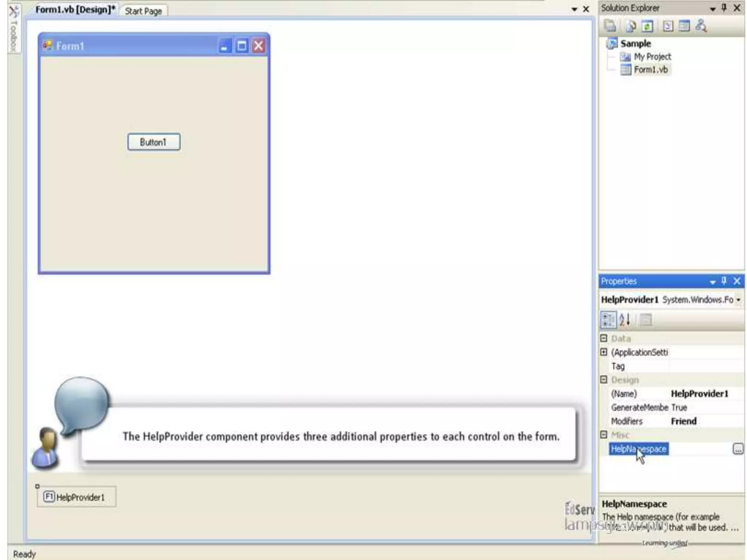This screenshot has width=747, height=560.
Task: Close the Properties panel
Action: click(737, 281)
